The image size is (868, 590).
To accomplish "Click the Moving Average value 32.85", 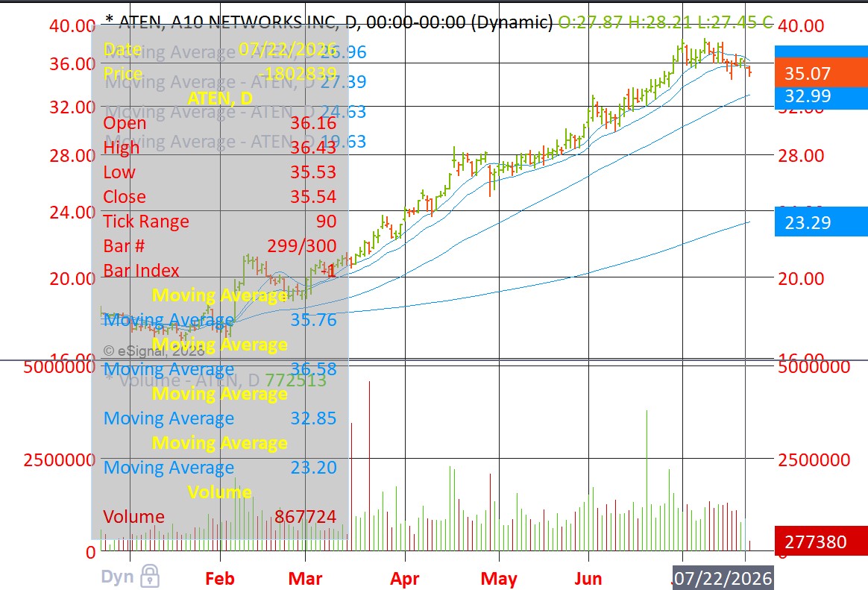I will pos(313,418).
